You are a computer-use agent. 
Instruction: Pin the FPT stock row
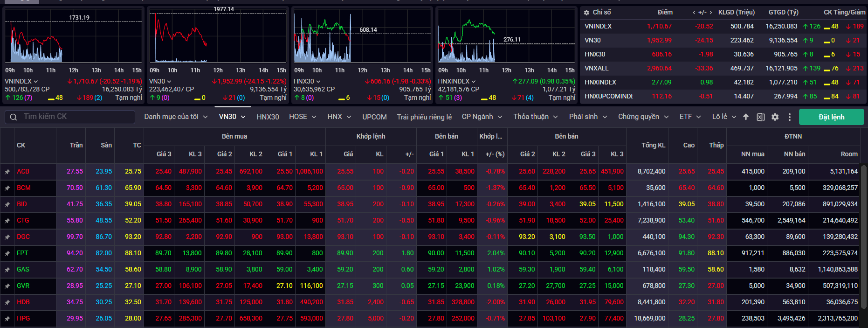[7, 253]
